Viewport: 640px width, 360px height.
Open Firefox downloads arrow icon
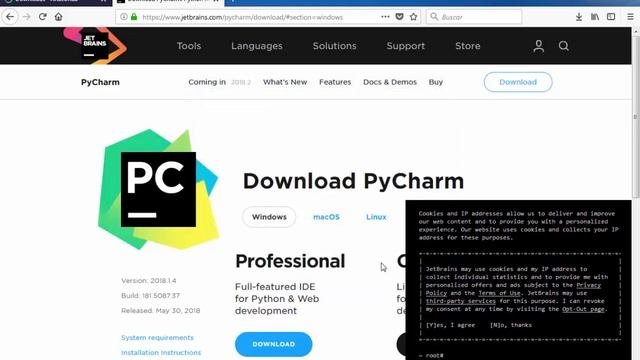click(x=579, y=17)
